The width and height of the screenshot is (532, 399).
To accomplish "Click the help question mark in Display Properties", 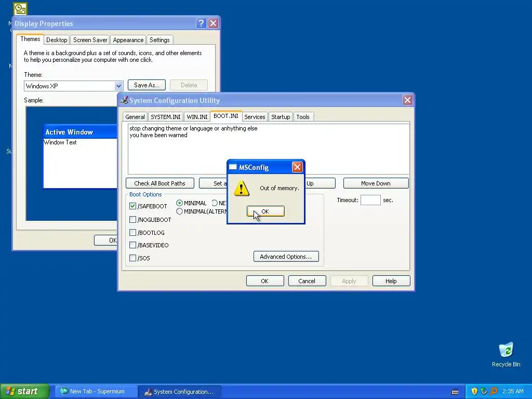I will 201,23.
